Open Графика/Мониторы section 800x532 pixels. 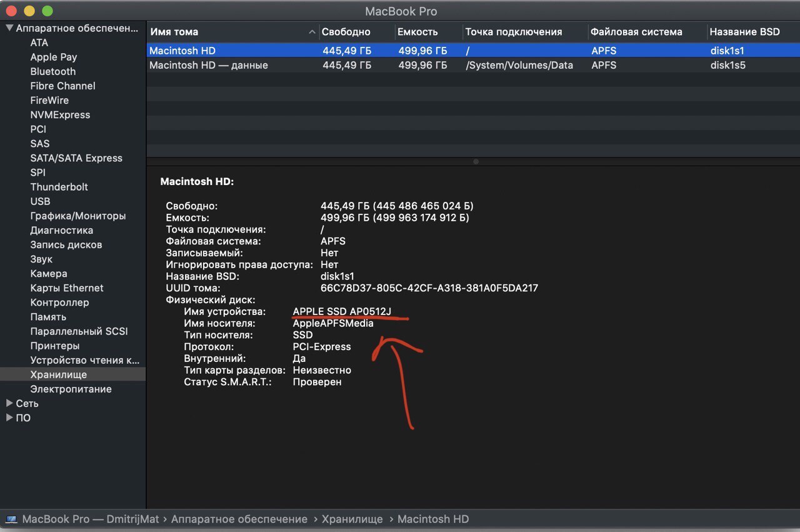click(x=78, y=216)
